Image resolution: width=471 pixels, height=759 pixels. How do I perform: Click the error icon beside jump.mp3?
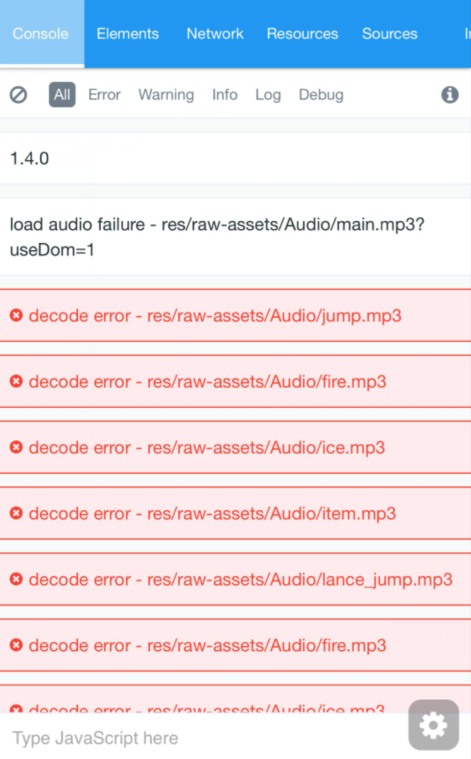(16, 316)
